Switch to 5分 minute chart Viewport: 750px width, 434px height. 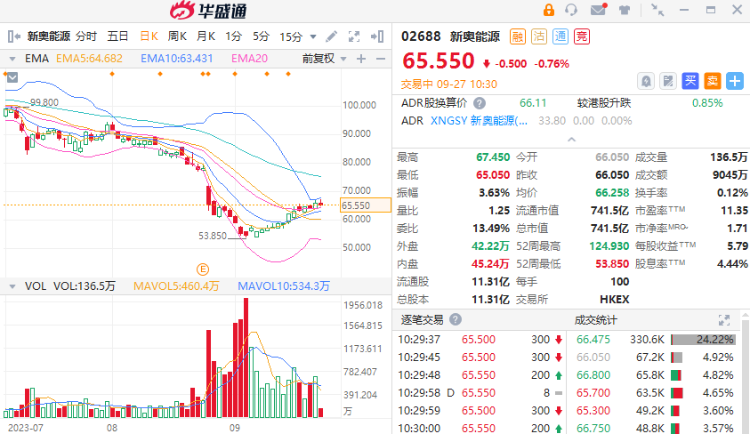pyautogui.click(x=261, y=36)
